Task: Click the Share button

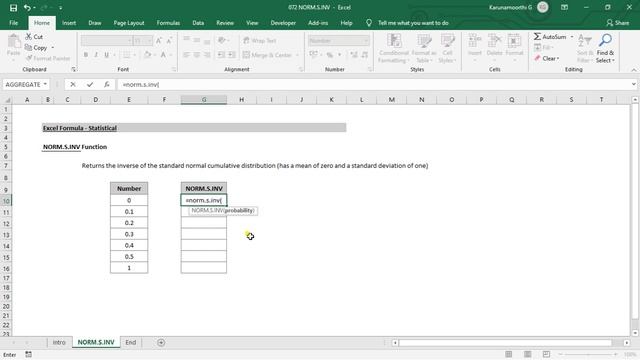Action: [617, 23]
